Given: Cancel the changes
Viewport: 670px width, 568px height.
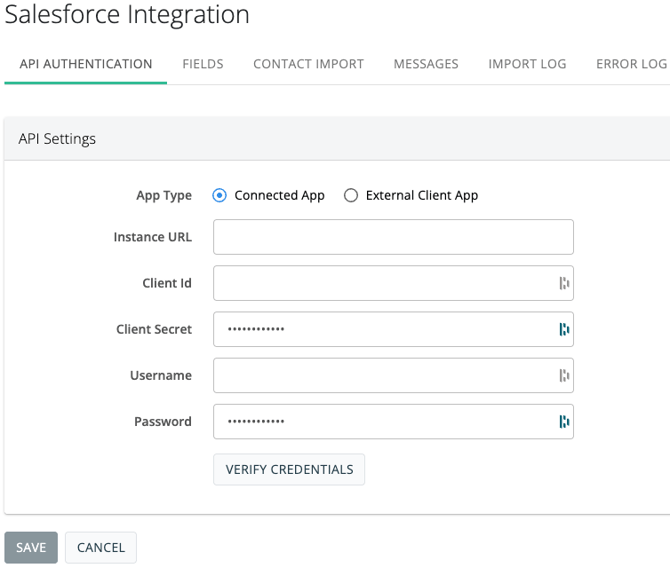Looking at the screenshot, I should click(x=101, y=547).
